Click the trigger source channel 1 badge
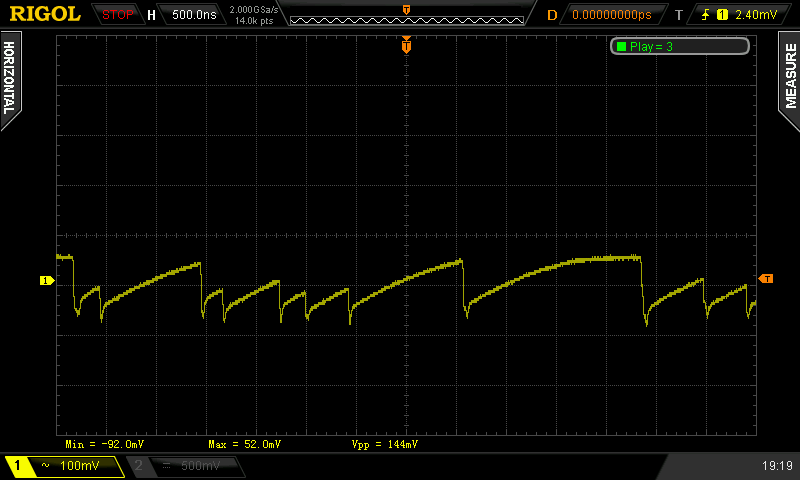Image resolution: width=800 pixels, height=480 pixels. (722, 15)
